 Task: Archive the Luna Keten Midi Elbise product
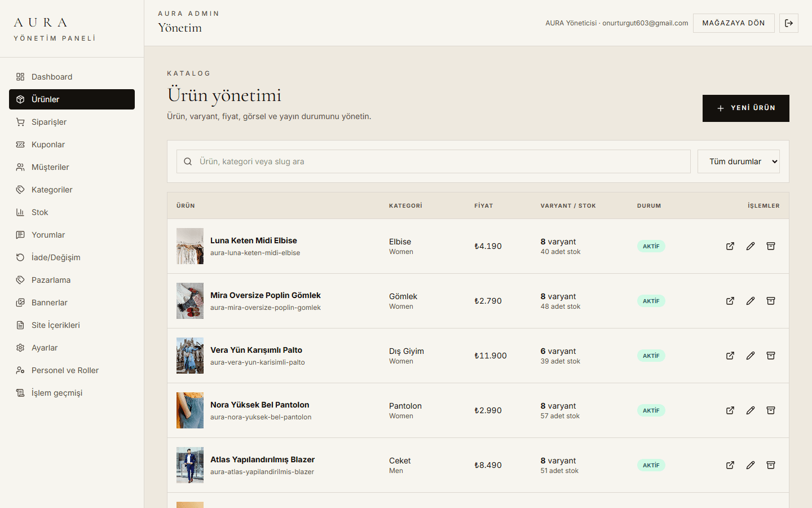(x=771, y=246)
